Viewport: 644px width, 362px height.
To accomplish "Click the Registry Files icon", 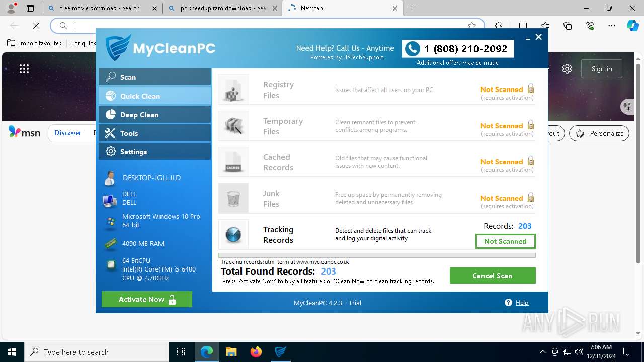I will [233, 90].
